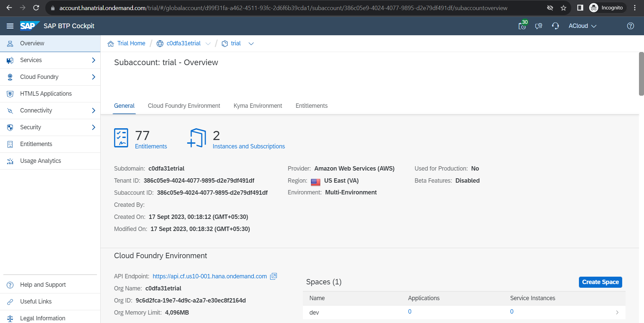
Task: Click the Trial Home house icon
Action: [x=111, y=44]
